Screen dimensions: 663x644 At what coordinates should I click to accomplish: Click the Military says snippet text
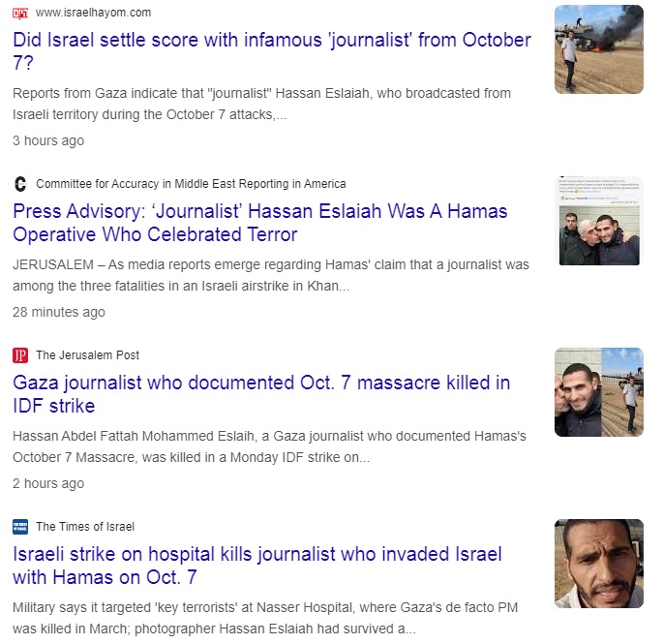(265, 618)
